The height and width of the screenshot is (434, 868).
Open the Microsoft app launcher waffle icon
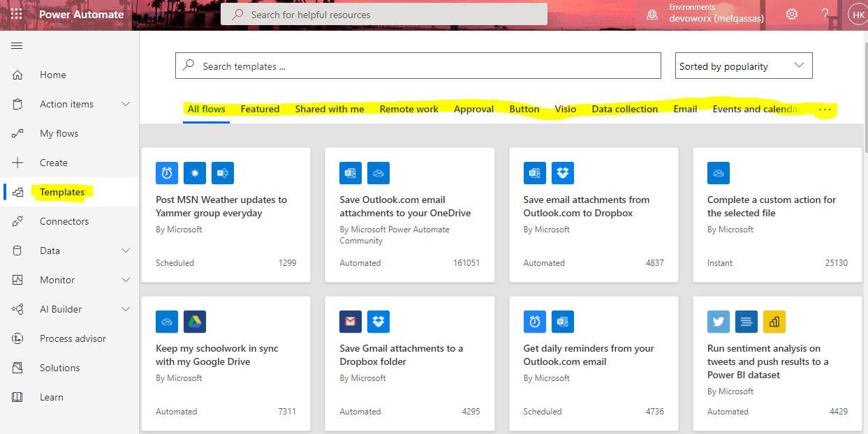(15, 14)
